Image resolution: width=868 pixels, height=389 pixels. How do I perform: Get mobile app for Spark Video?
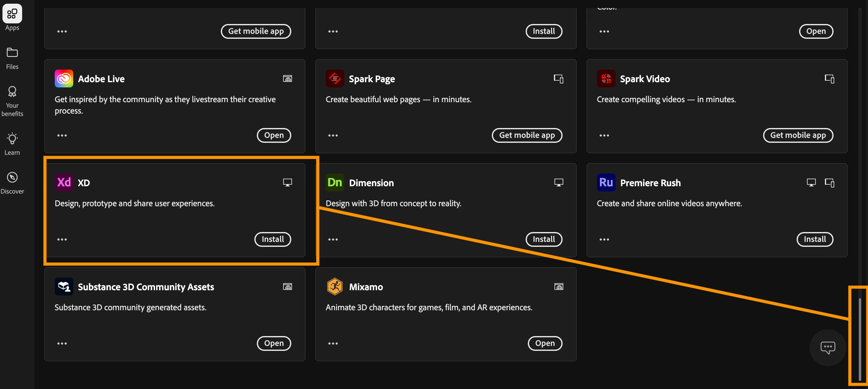[x=798, y=135]
